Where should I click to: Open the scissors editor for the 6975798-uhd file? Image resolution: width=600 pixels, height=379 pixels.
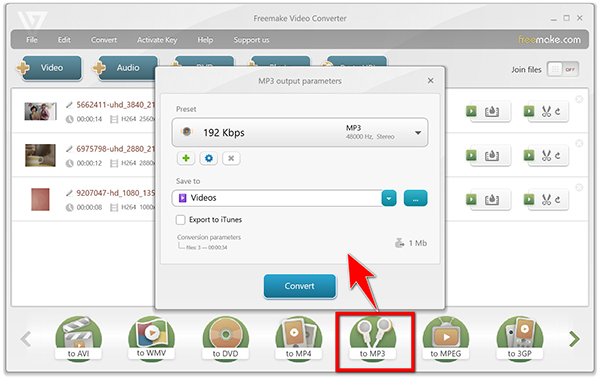point(546,155)
